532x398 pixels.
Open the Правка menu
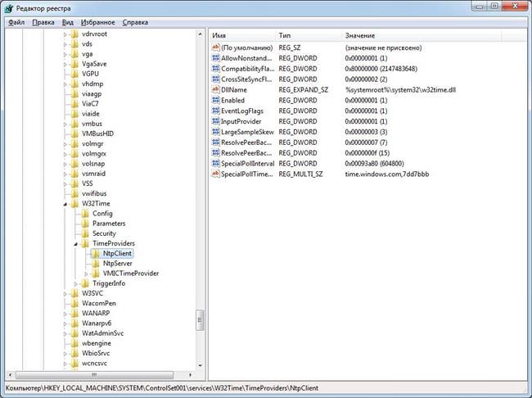(x=43, y=22)
